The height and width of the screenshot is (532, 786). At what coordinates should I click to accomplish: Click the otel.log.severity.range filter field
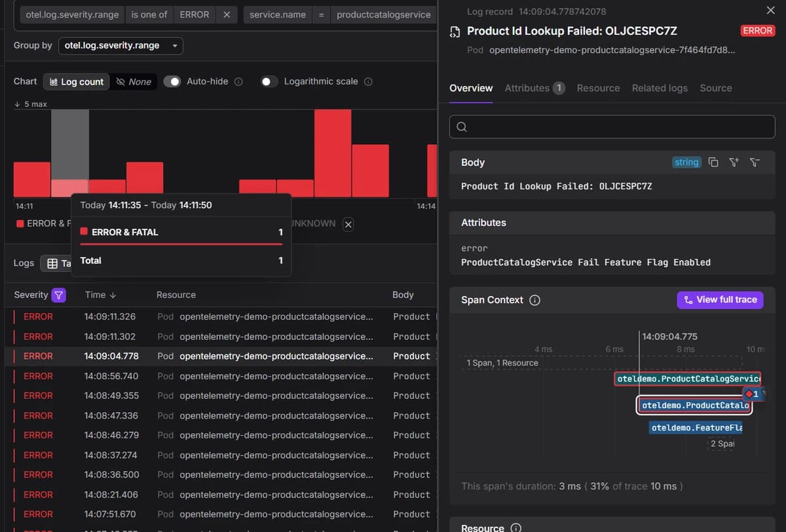click(72, 14)
